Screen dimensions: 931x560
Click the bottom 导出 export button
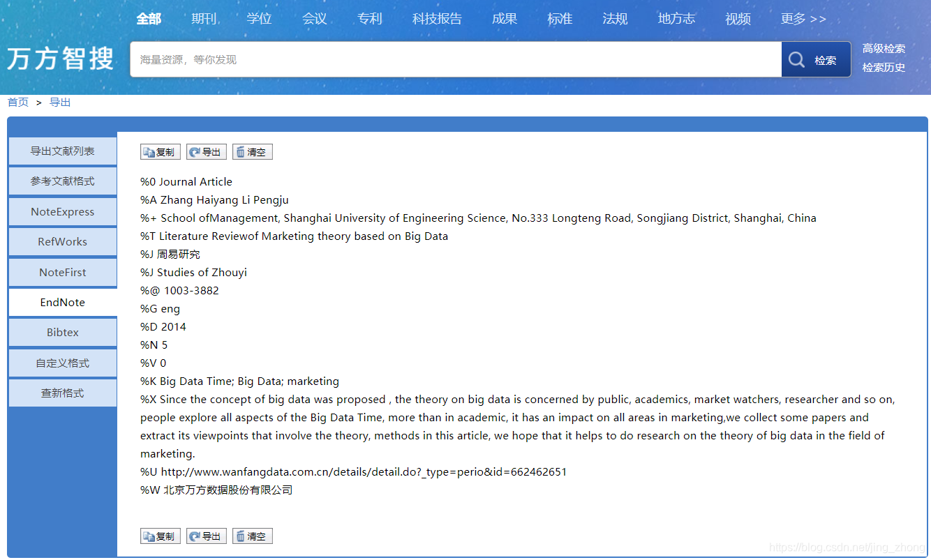pos(207,536)
